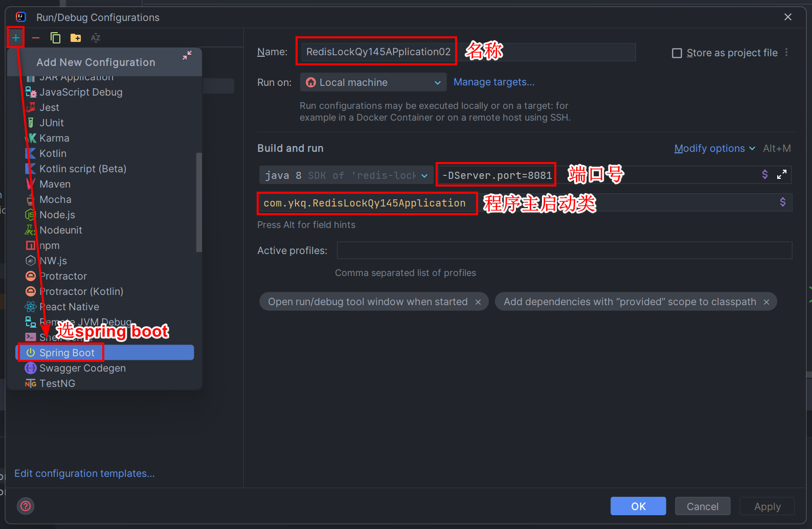Click the Remove Configuration minus icon
The height and width of the screenshot is (529, 812).
(x=36, y=38)
